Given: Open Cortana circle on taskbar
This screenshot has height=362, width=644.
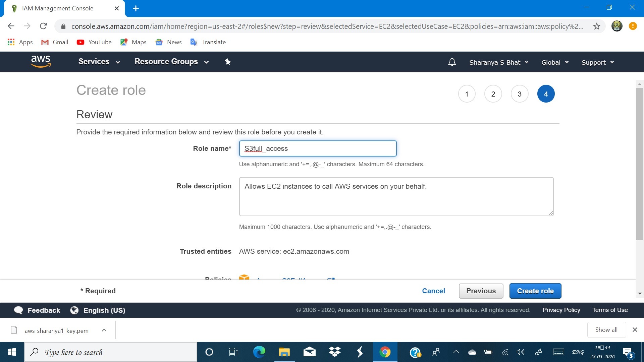Looking at the screenshot, I should pos(209,352).
